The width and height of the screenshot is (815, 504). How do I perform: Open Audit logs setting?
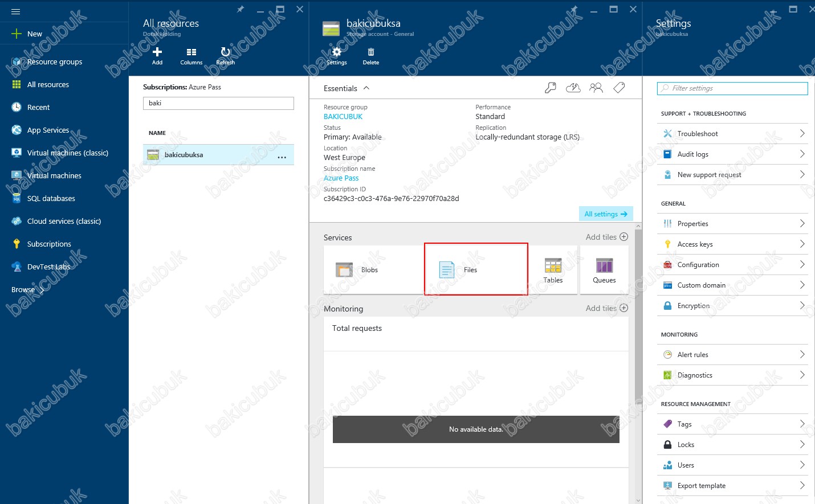pos(732,154)
